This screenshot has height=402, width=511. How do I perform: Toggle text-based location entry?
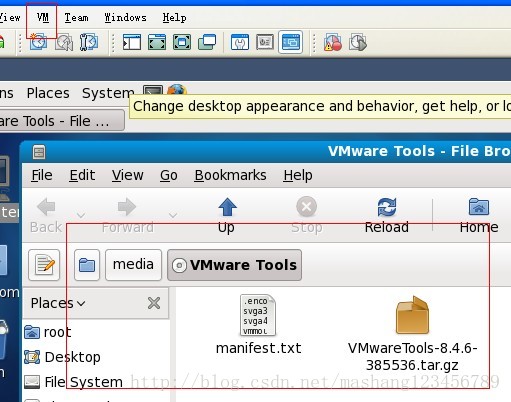coord(44,265)
